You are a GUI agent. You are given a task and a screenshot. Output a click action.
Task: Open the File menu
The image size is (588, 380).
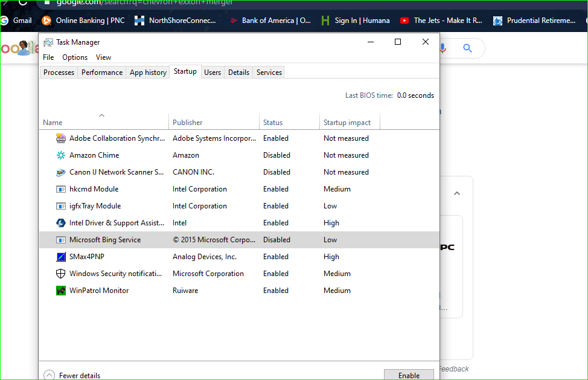48,57
